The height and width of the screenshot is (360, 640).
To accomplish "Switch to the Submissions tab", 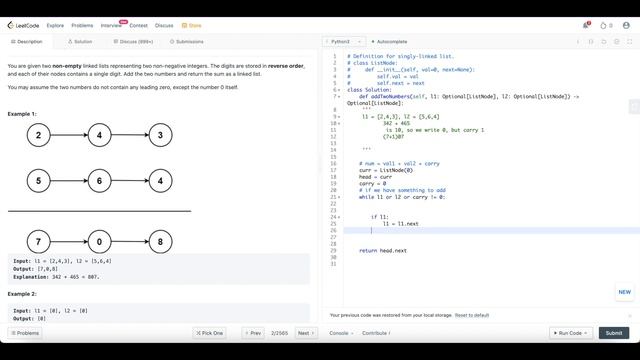I will pyautogui.click(x=187, y=42).
